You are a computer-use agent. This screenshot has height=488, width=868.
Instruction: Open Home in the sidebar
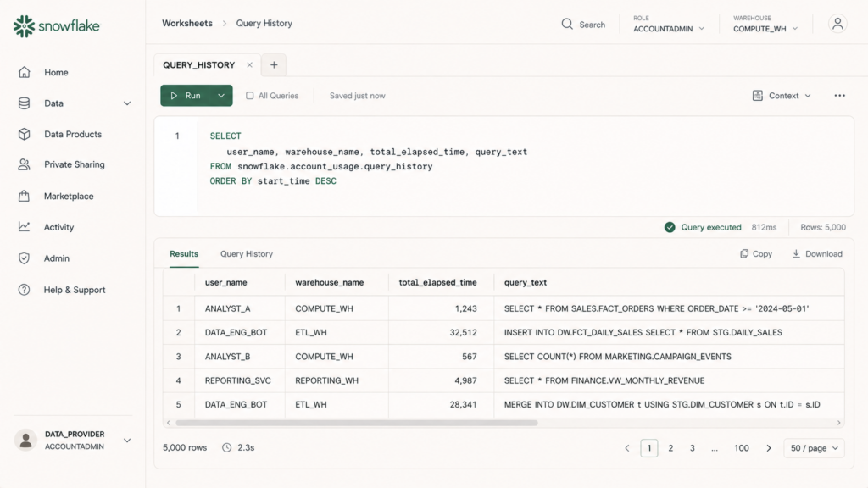(56, 73)
